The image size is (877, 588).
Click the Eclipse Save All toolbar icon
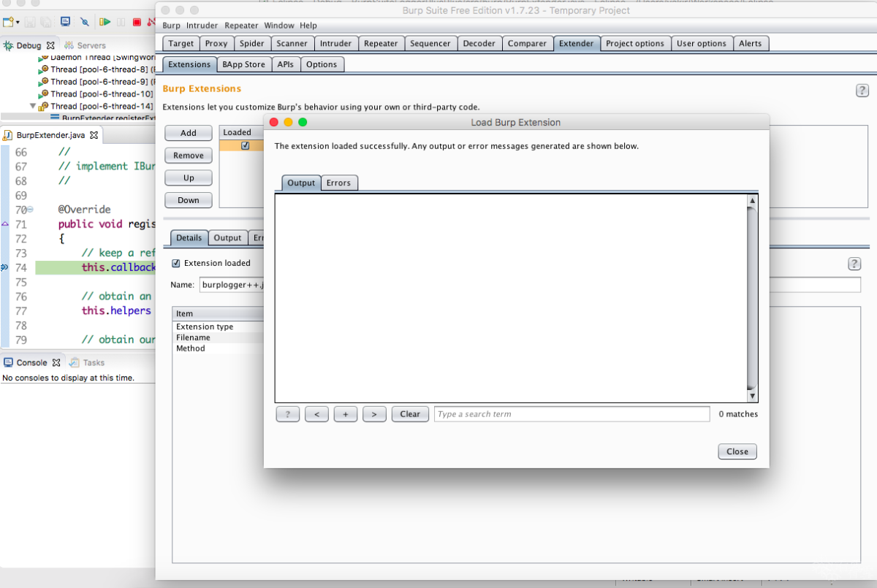(46, 23)
